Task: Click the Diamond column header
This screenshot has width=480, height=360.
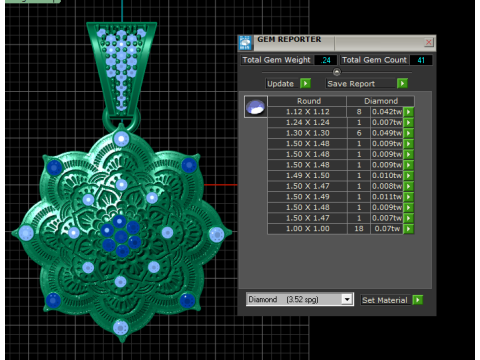Action: tap(381, 101)
